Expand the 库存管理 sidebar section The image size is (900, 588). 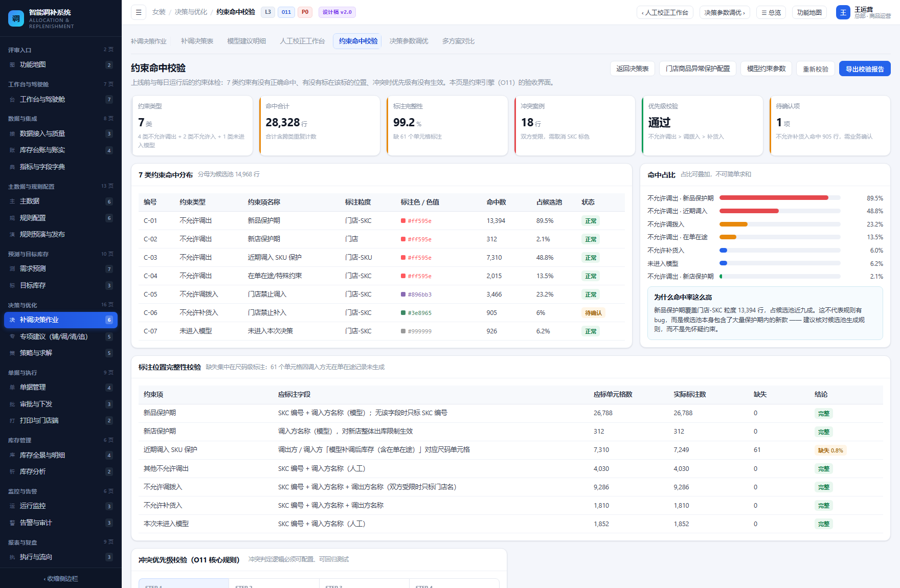point(61,440)
